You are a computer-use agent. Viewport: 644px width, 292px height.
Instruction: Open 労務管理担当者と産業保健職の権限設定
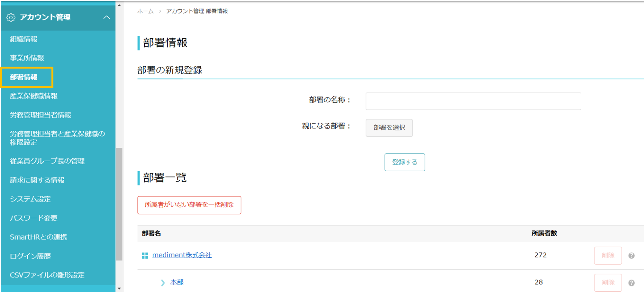[x=57, y=138]
